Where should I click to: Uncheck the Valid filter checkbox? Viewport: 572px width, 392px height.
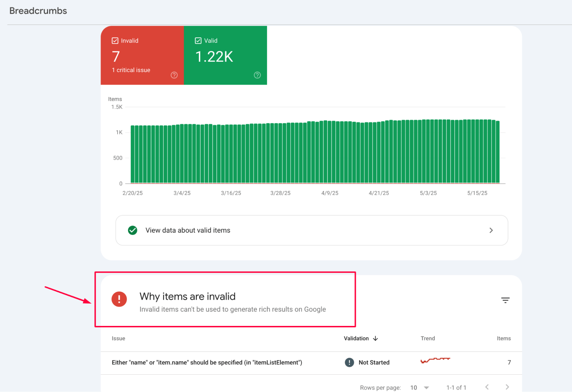click(198, 40)
